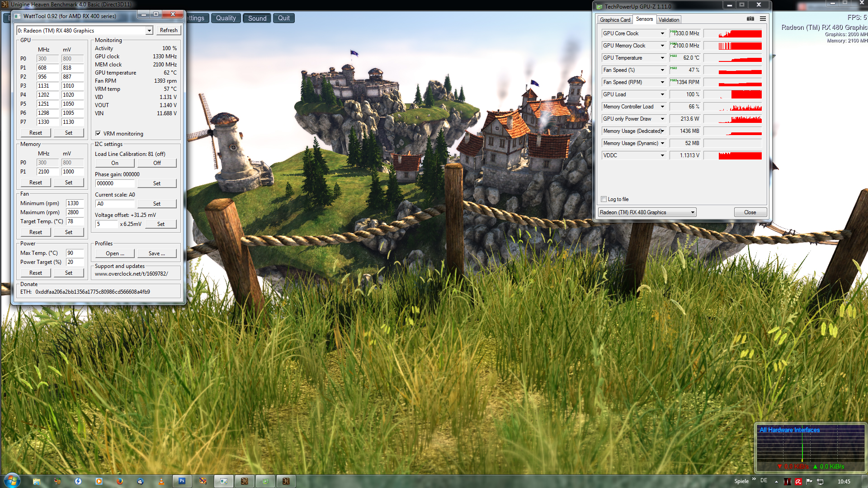Open the Validation tab in GPU-Z
The width and height of the screenshot is (868, 488).
click(669, 20)
